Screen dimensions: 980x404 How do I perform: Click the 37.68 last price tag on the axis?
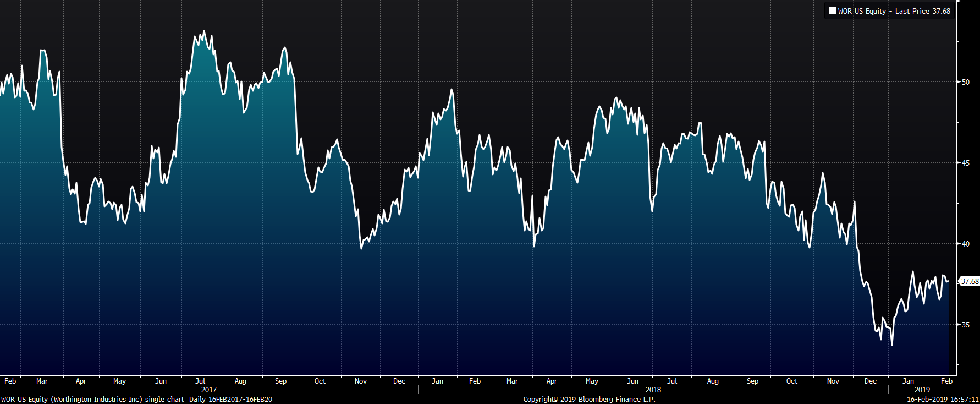tap(969, 281)
